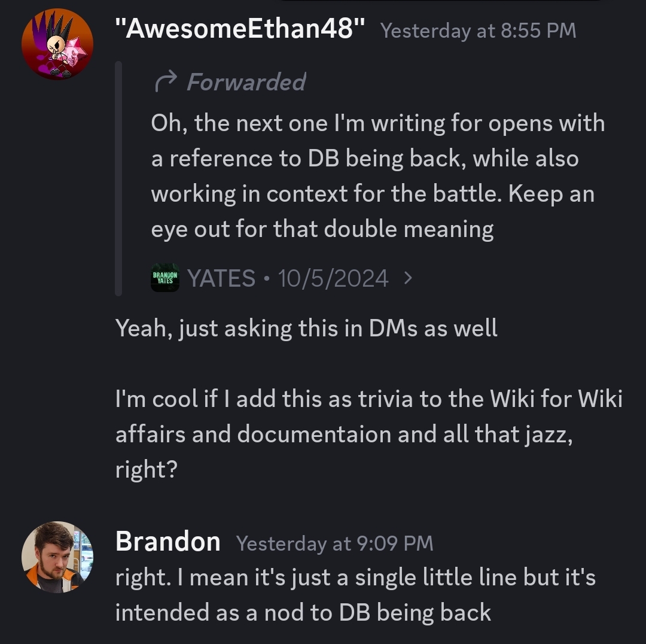Select the forwarded message starting "Oh, the next one"
646x644 pixels.
[378, 176]
